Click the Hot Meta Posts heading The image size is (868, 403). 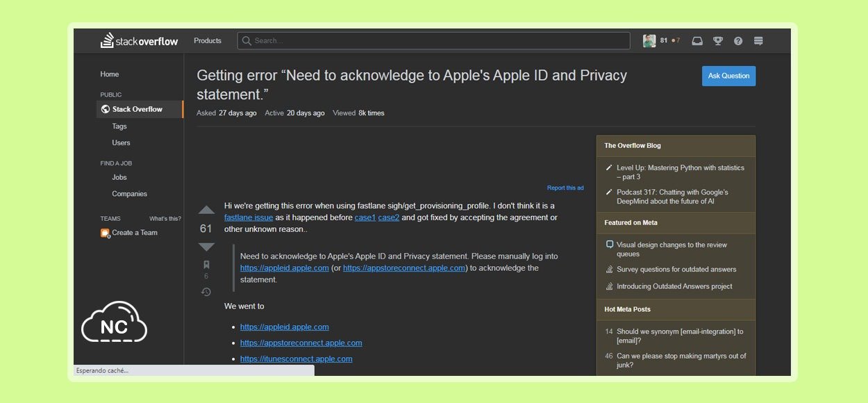point(627,309)
